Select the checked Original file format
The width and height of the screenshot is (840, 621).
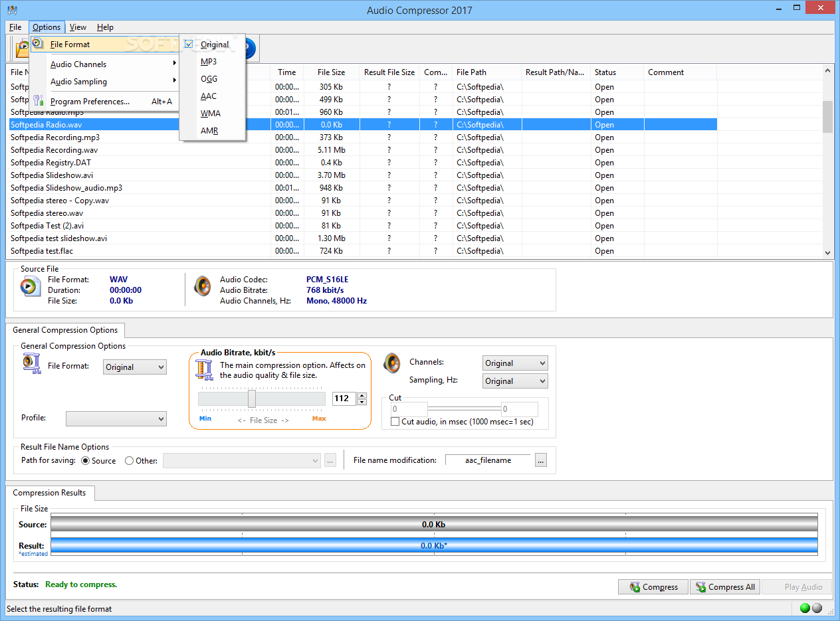tap(213, 44)
